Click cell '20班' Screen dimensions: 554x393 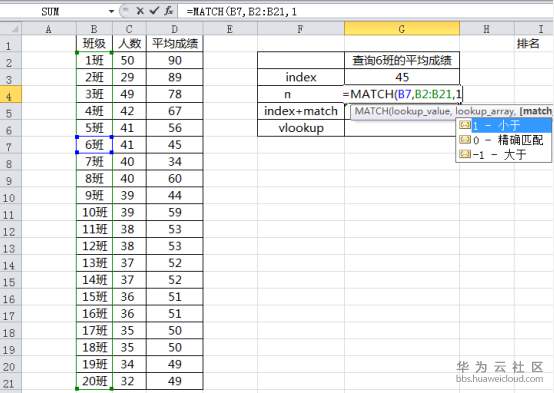tap(94, 381)
